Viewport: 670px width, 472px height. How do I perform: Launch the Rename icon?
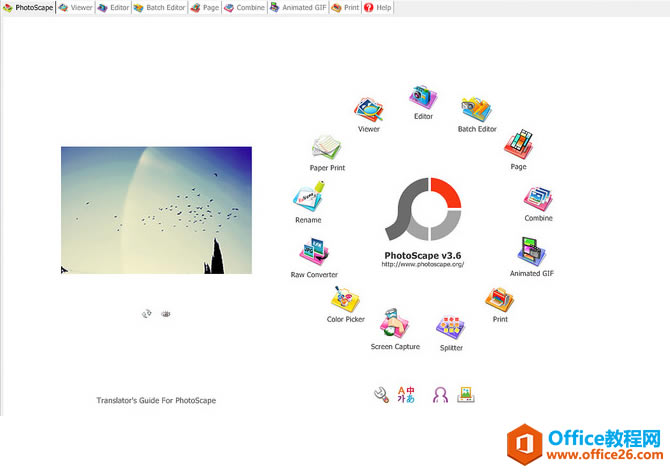pyautogui.click(x=308, y=196)
